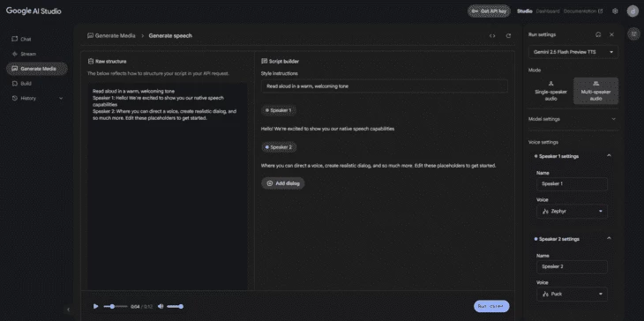Select Generate Media in sidebar
Viewport: 644px width, 321px height.
click(36, 69)
